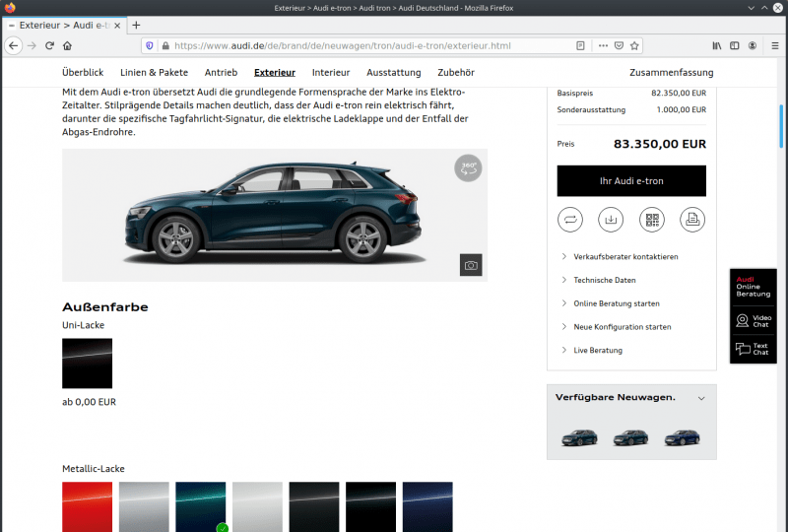
Task: Select the red metallic paint swatch
Action: 87,506
